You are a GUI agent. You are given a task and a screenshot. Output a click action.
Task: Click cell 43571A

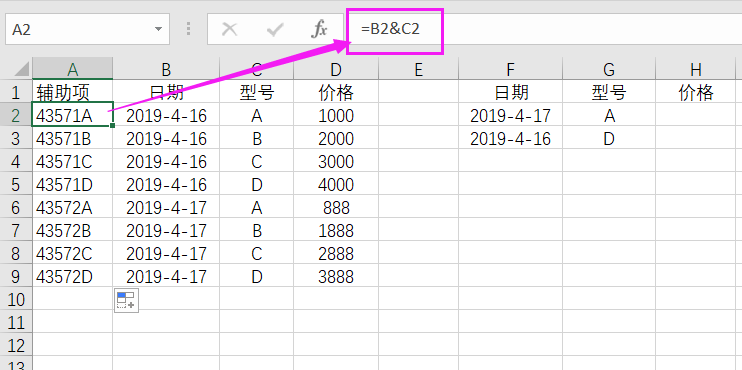(x=72, y=115)
